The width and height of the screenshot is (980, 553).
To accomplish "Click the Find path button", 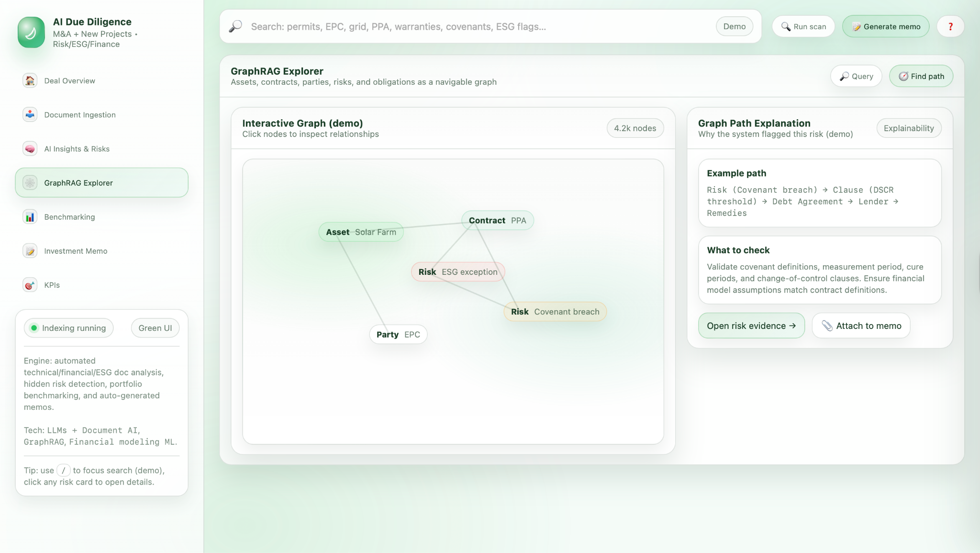I will [x=921, y=76].
